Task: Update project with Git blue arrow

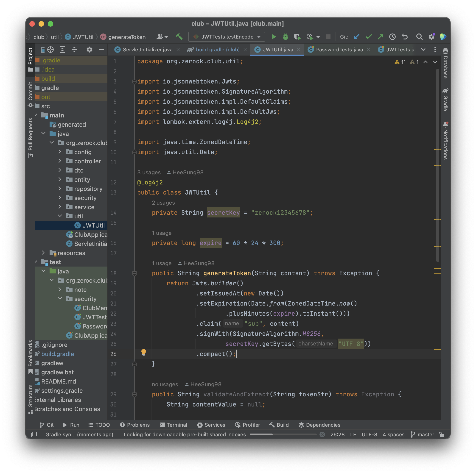Action: tap(356, 37)
